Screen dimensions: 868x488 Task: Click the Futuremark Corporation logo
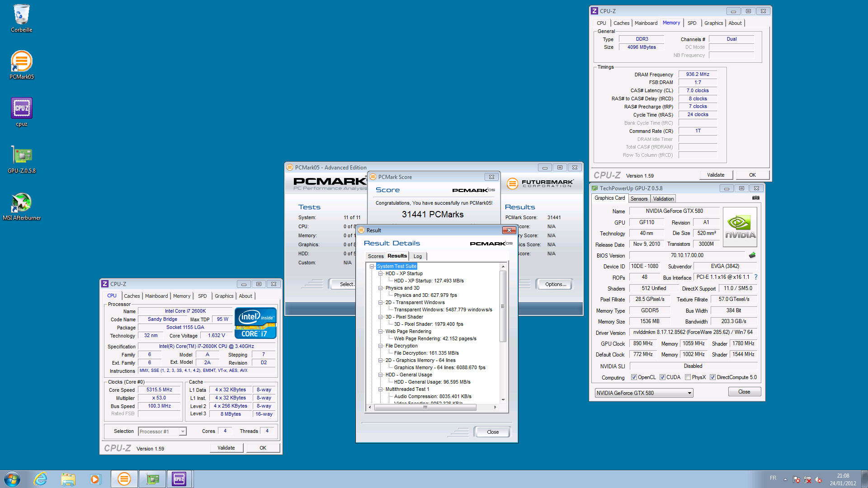pyautogui.click(x=540, y=183)
